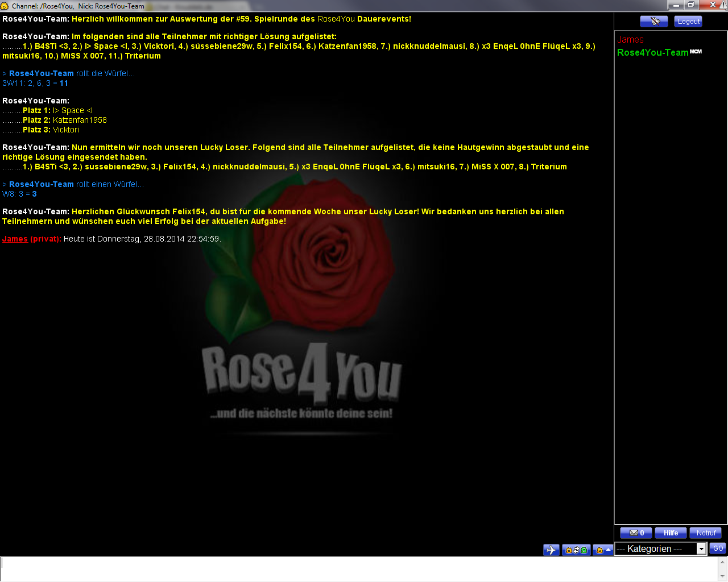Click the airplane away-mode icon
Image resolution: width=728 pixels, height=582 pixels.
(551, 550)
